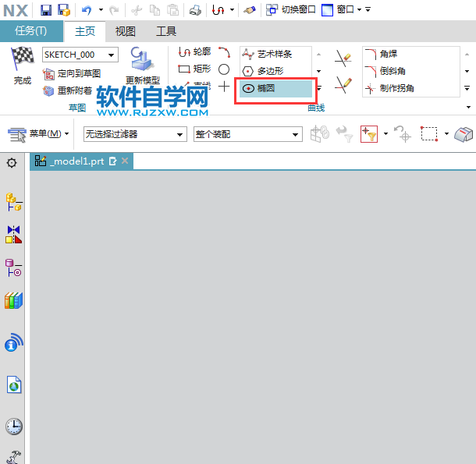This screenshot has width=476, height=464.
Task: Open the 整个装配 selection scope dropdown
Action: click(x=248, y=134)
